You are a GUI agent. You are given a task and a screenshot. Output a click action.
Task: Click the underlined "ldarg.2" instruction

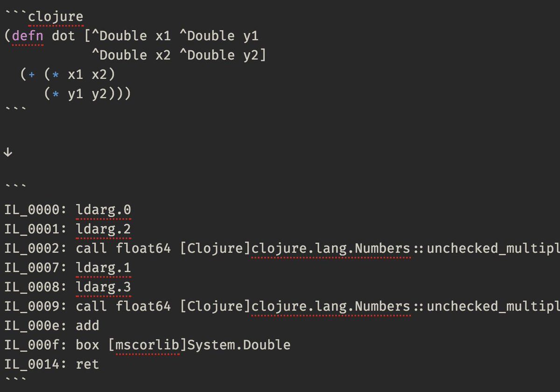pyautogui.click(x=103, y=229)
